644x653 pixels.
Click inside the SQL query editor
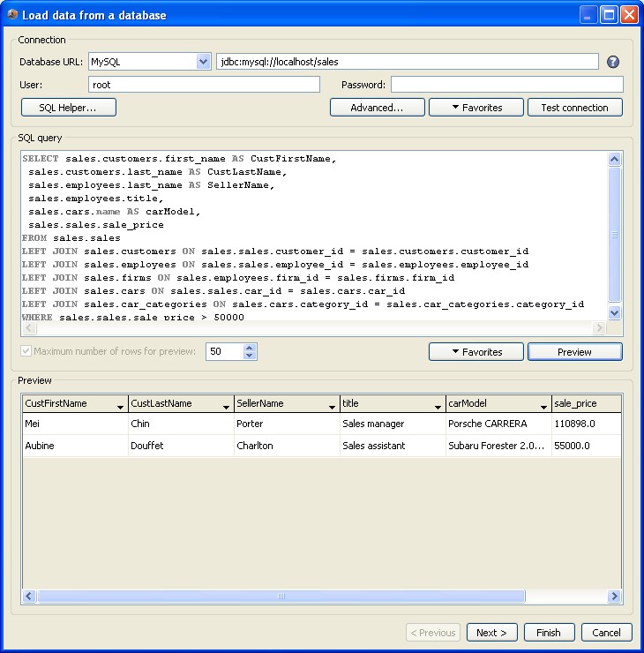pyautogui.click(x=314, y=236)
